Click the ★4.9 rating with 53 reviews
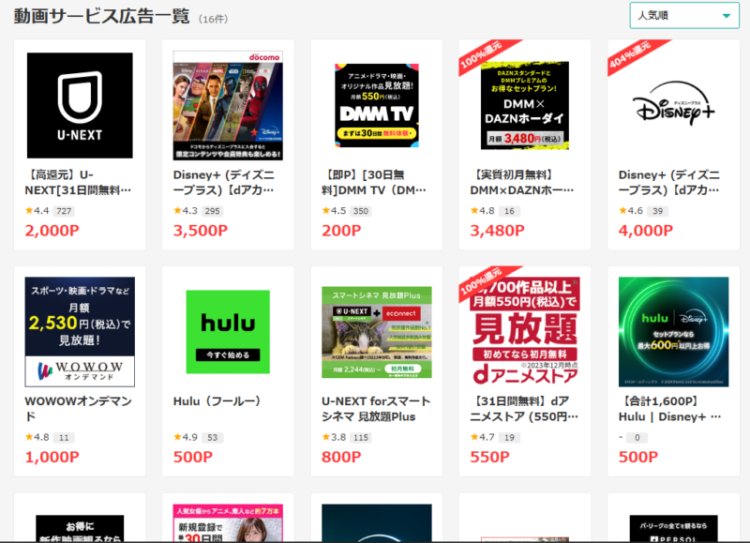The width and height of the screenshot is (750, 543). (198, 437)
